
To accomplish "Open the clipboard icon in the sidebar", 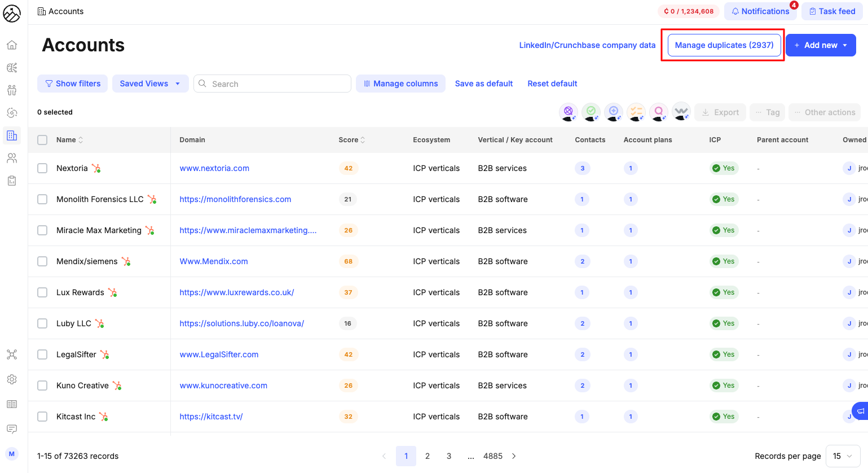I will [11, 180].
